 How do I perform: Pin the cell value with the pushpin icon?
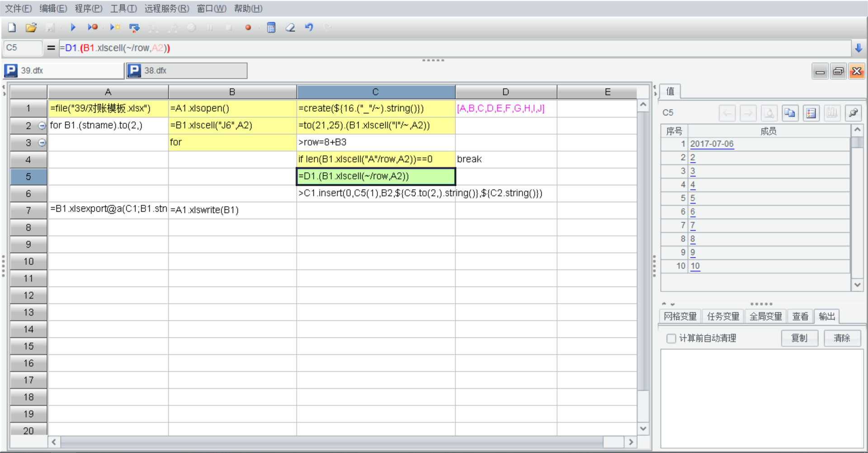[853, 113]
